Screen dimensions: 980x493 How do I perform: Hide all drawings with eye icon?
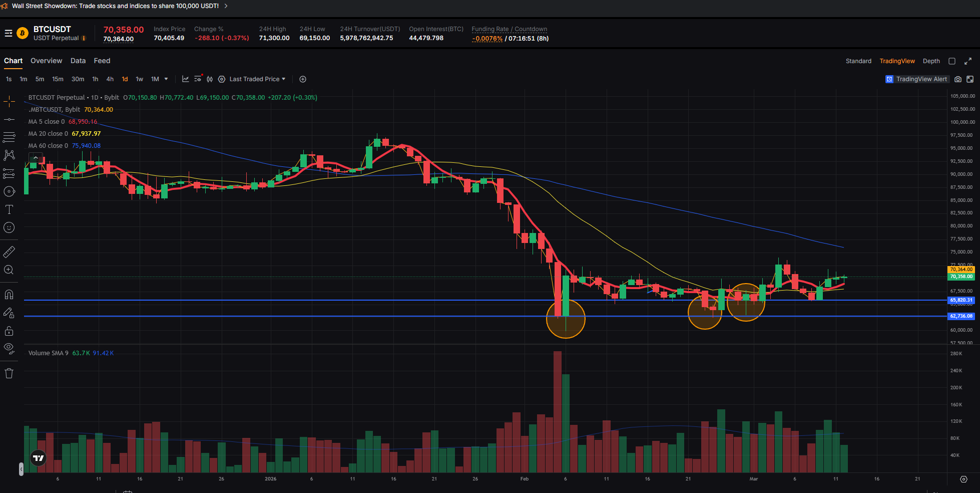[x=9, y=348]
